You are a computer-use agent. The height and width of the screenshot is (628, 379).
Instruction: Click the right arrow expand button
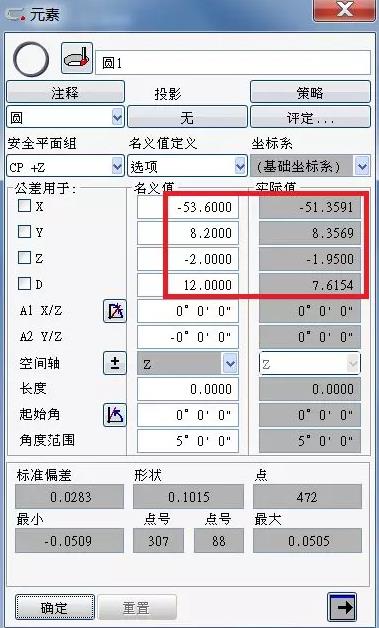342,607
